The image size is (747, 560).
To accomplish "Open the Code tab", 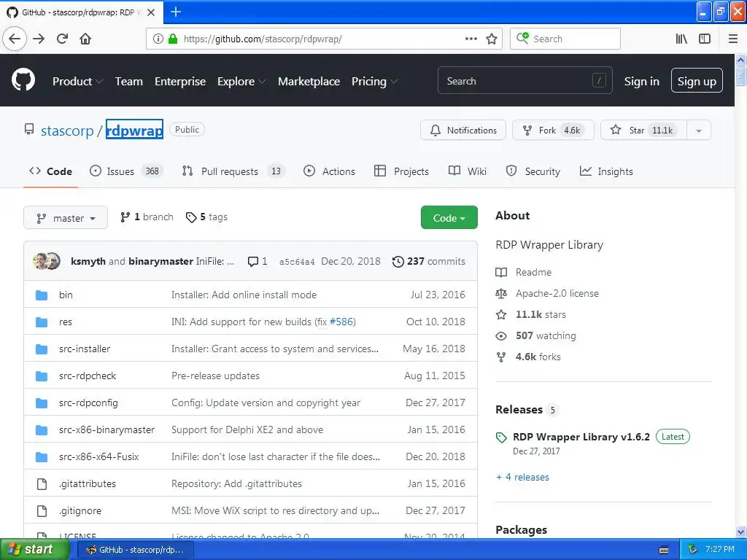I will [50, 171].
